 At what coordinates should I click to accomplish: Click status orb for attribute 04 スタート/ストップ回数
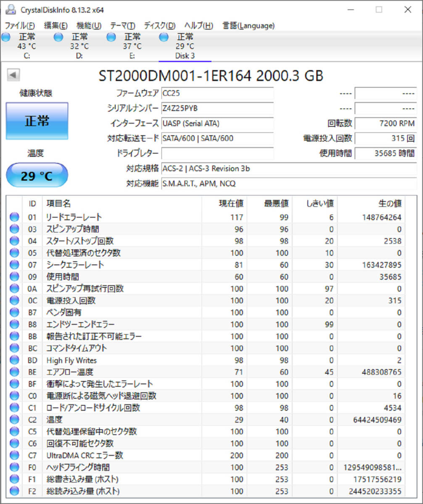[x=14, y=241]
